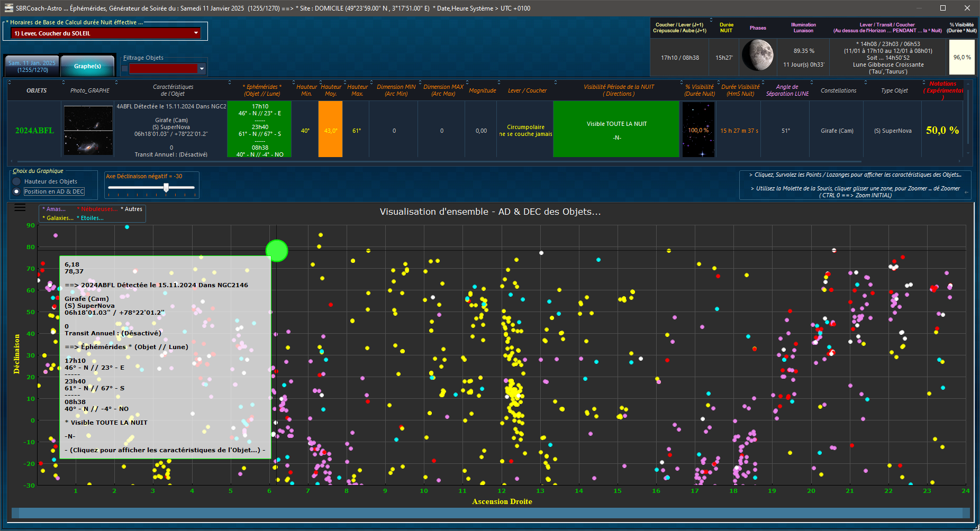The height and width of the screenshot is (531, 980).
Task: Click the sort glyph beside Caractéristiques de l'Objet
Action: pos(116,82)
